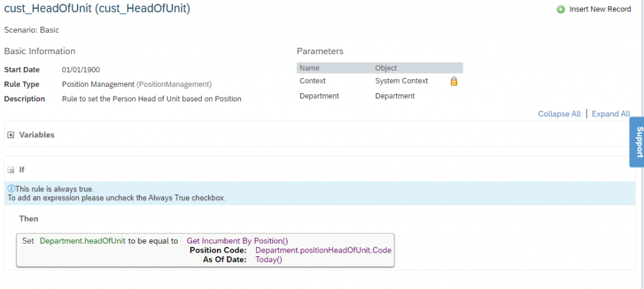Screen dimensions: 644x289
Task: Select the Context parameter row
Action: 313,81
